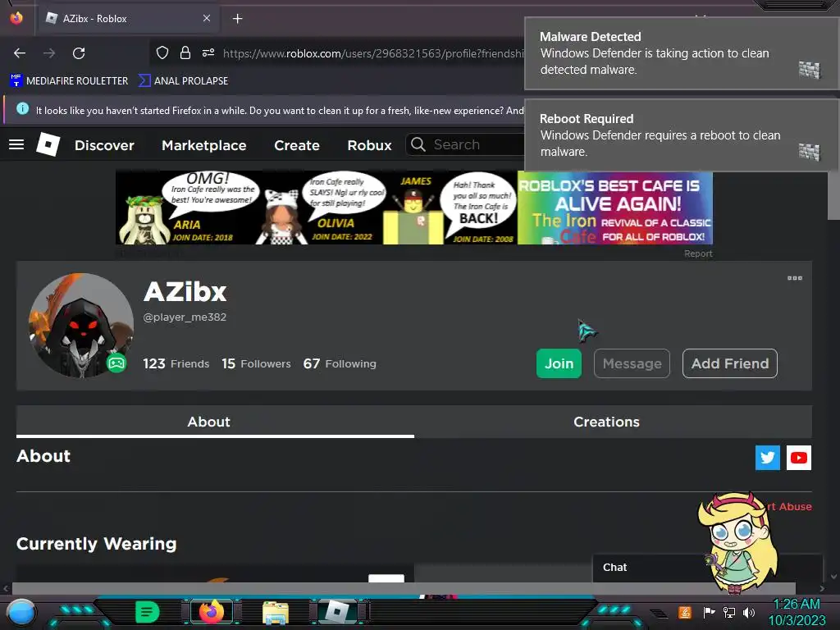Send Add Friend request
The width and height of the screenshot is (840, 630).
[x=729, y=363]
